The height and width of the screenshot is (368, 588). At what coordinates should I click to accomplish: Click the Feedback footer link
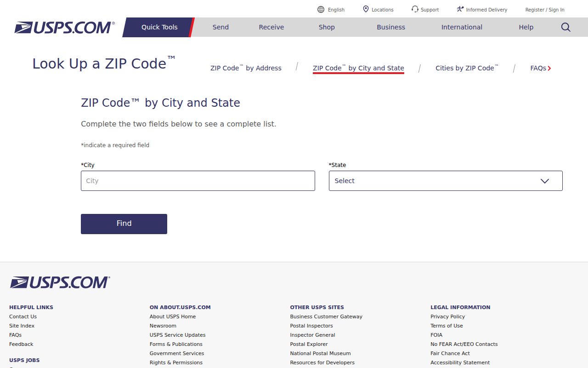[21, 344]
